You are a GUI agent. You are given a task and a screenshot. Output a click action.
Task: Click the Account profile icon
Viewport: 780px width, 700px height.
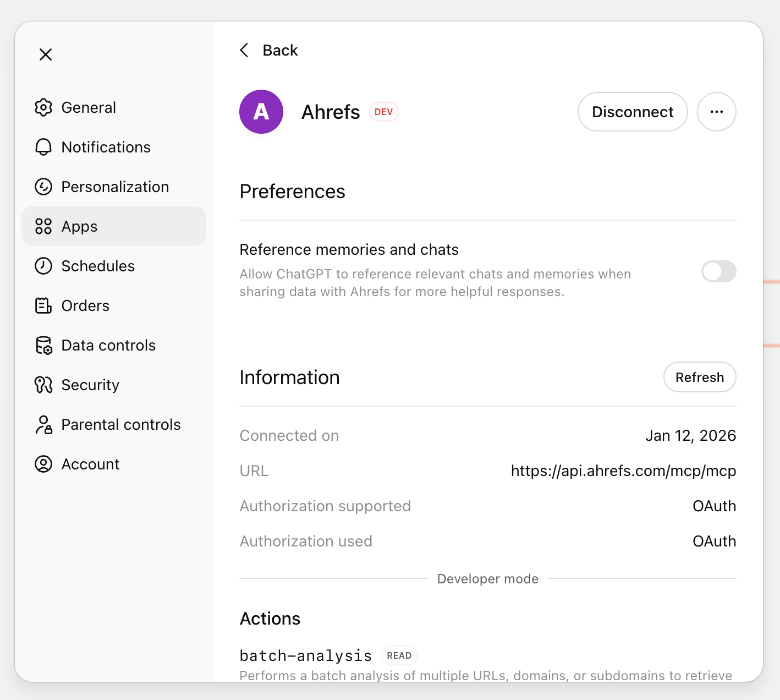tap(43, 464)
